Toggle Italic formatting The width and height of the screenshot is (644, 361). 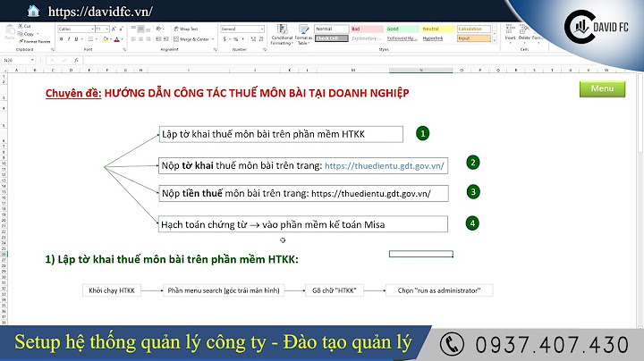(69, 39)
